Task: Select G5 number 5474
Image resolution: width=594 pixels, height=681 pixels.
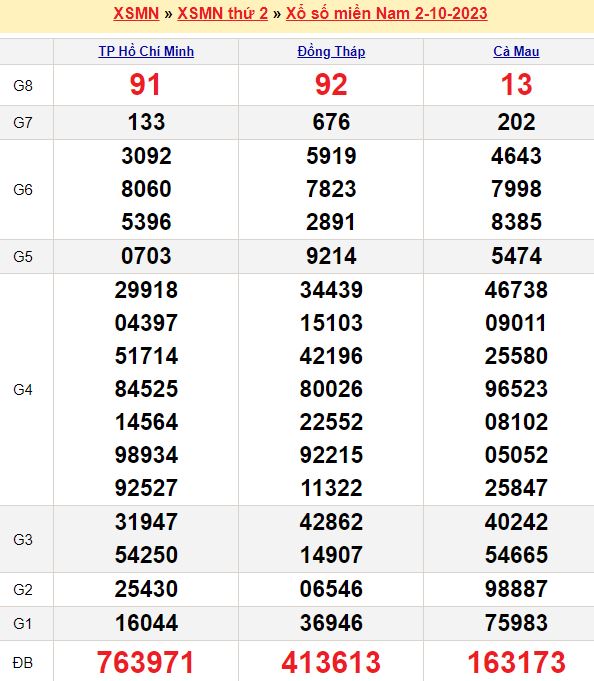Action: click(x=516, y=256)
